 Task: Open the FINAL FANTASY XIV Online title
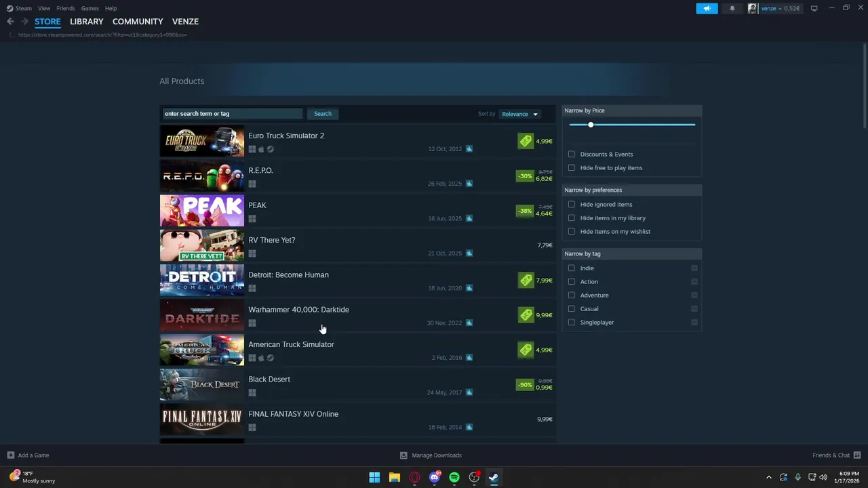293,414
